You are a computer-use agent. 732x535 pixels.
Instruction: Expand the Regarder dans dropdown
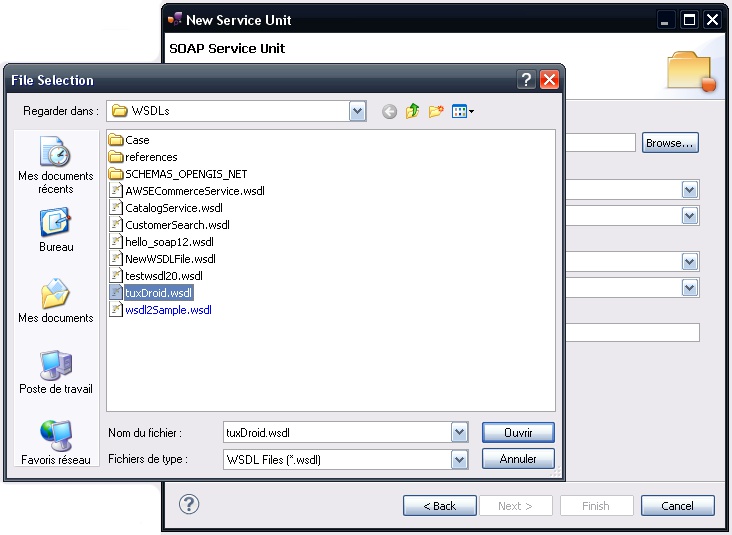pos(358,111)
